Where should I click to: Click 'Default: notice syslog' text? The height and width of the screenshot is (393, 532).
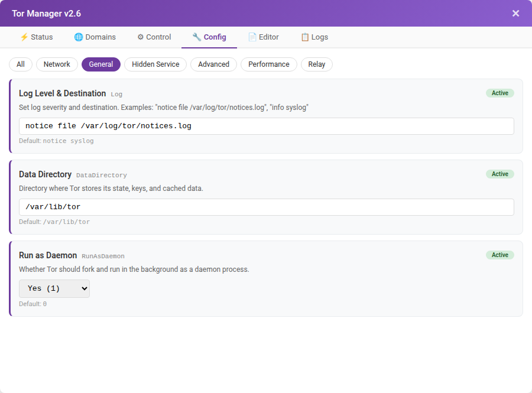(x=56, y=141)
